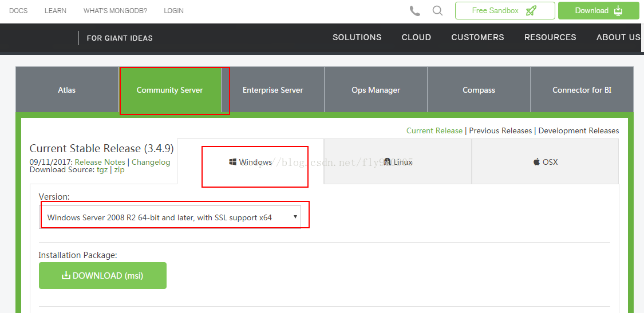Click the Current Stable Release (3.4.9) heading

point(102,148)
